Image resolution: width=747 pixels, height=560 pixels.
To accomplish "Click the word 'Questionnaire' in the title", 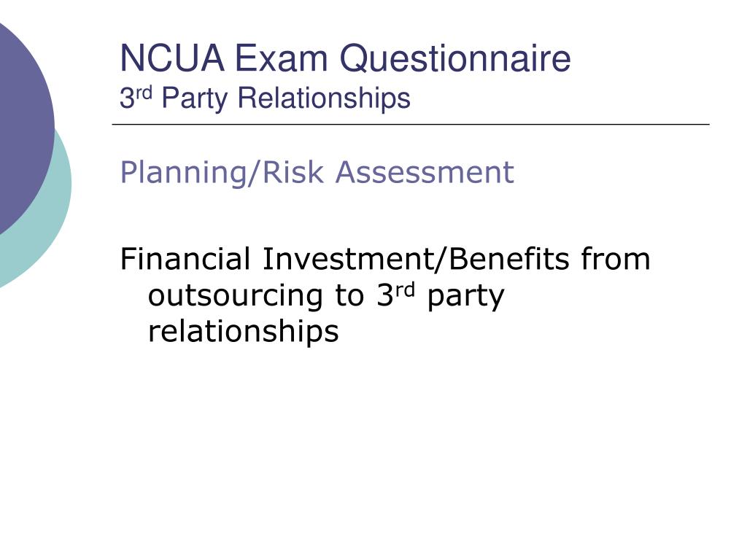I will pyautogui.click(x=455, y=58).
